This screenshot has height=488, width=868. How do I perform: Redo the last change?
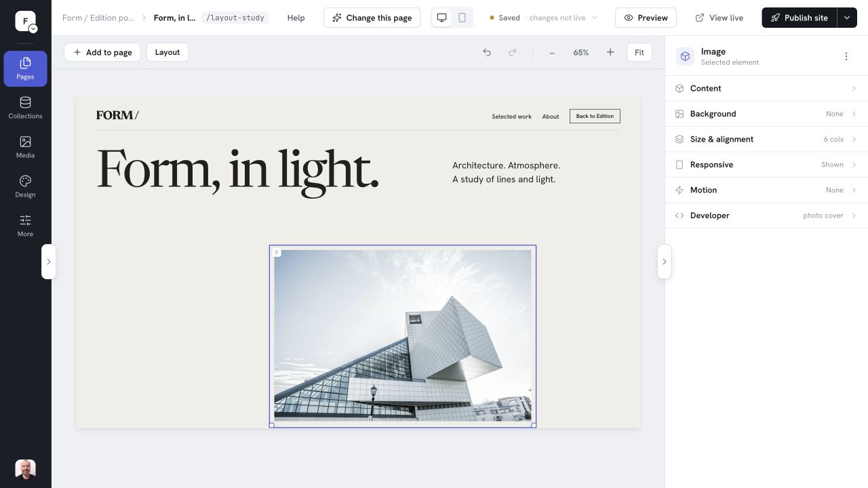[x=513, y=52]
